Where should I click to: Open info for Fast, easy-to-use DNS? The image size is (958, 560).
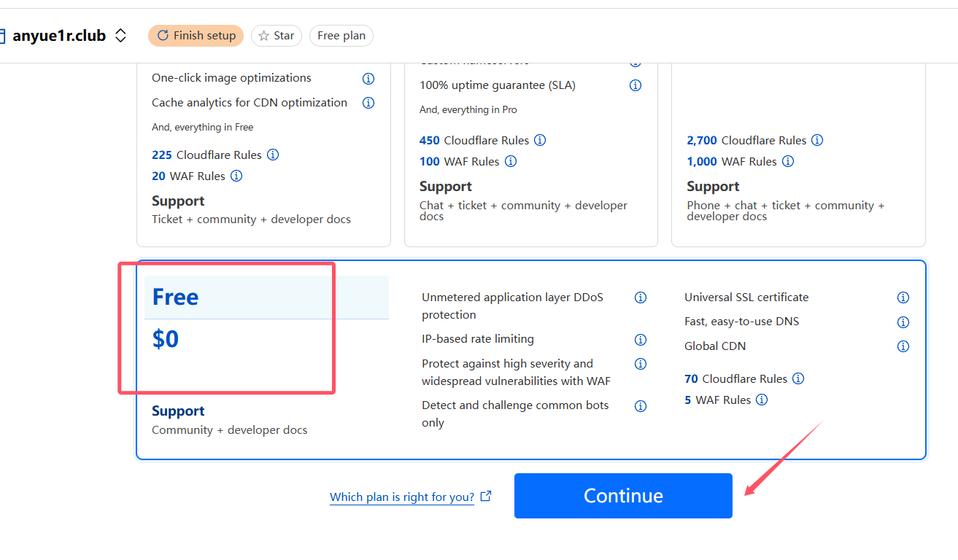(903, 322)
